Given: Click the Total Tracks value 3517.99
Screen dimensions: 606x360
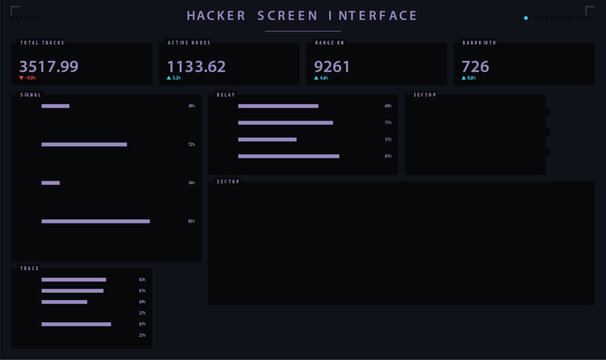Looking at the screenshot, I should click(x=49, y=67).
